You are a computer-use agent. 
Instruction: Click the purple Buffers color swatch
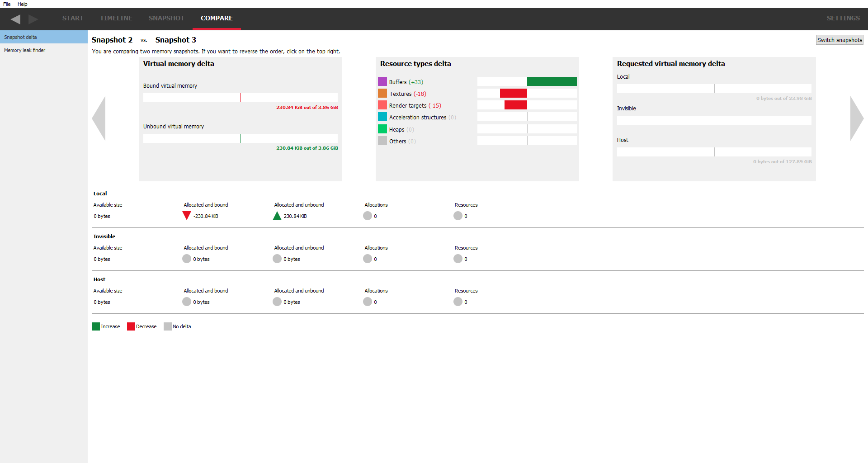click(382, 82)
